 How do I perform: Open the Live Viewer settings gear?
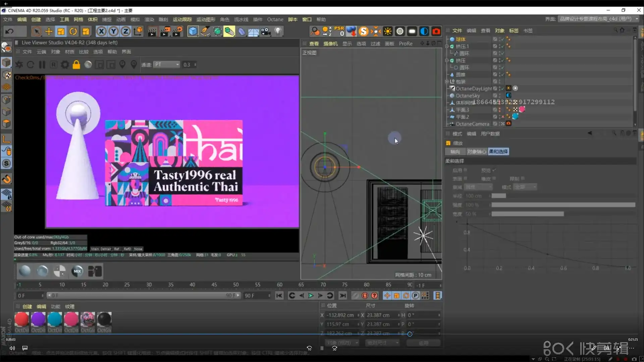(65, 65)
